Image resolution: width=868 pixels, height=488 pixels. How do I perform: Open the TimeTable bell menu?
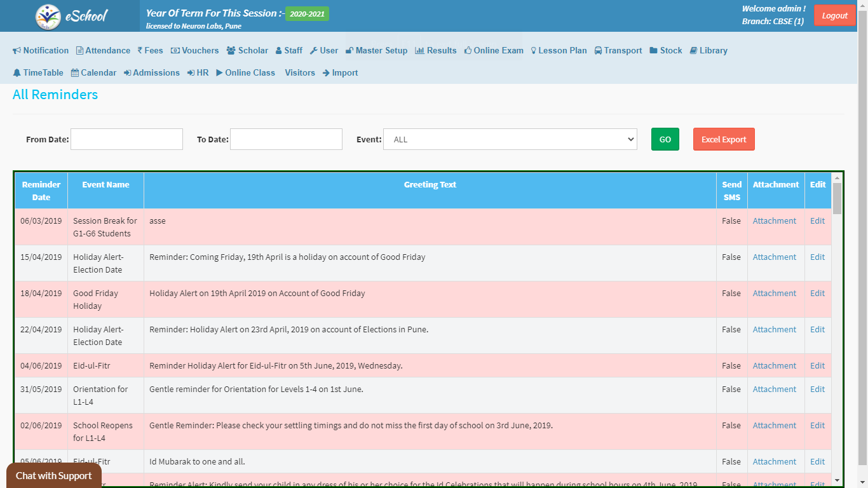[x=38, y=73]
